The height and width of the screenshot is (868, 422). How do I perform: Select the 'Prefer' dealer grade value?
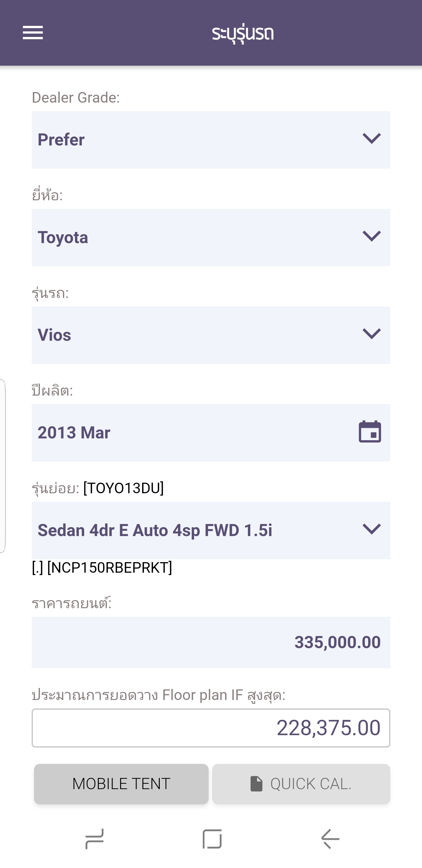tap(61, 140)
